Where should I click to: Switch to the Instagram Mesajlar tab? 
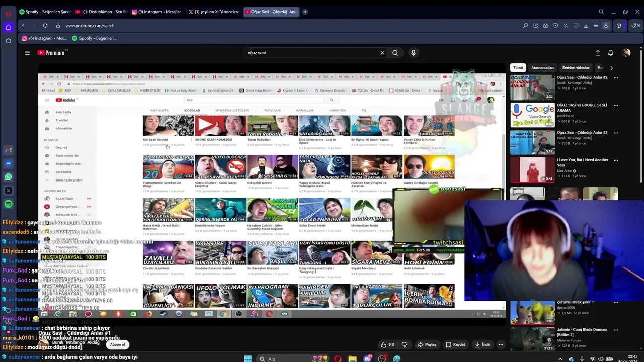click(x=158, y=12)
